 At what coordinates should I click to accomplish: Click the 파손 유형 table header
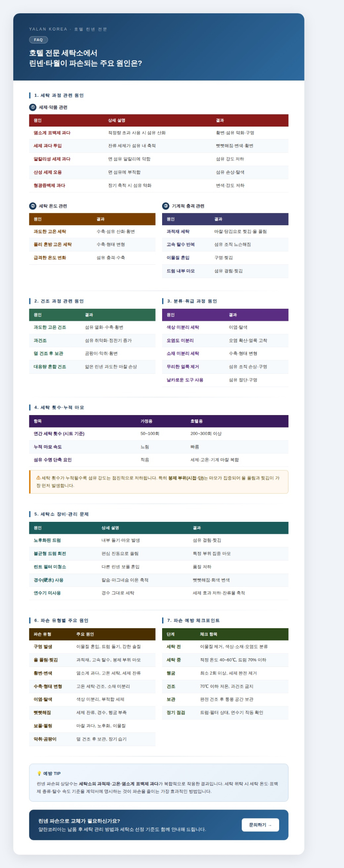coord(43,634)
